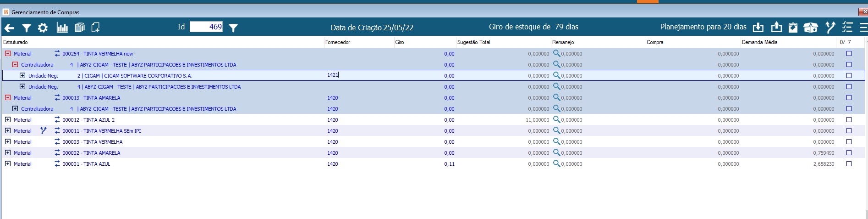Expand the 000003 TINTA VERMELHA material
This screenshot has width=868, height=219.
7,141
